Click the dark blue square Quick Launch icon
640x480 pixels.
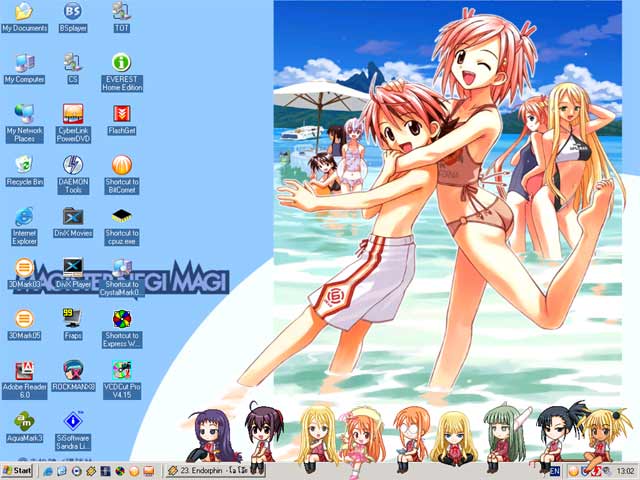pos(105,471)
